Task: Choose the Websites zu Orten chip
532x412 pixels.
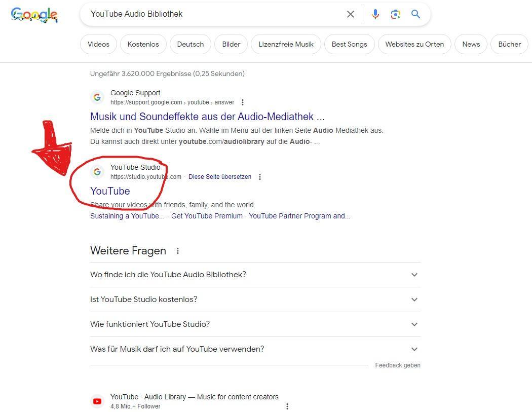Action: tap(414, 44)
